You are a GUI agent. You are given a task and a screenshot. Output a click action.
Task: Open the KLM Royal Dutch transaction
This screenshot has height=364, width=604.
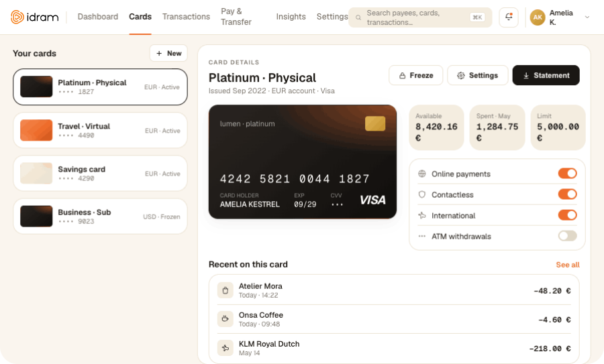click(x=394, y=348)
